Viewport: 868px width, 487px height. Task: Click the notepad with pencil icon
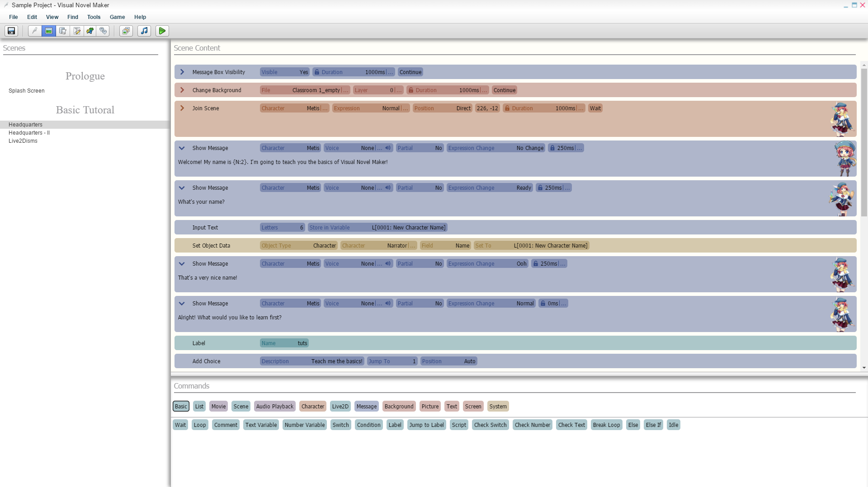pos(77,31)
